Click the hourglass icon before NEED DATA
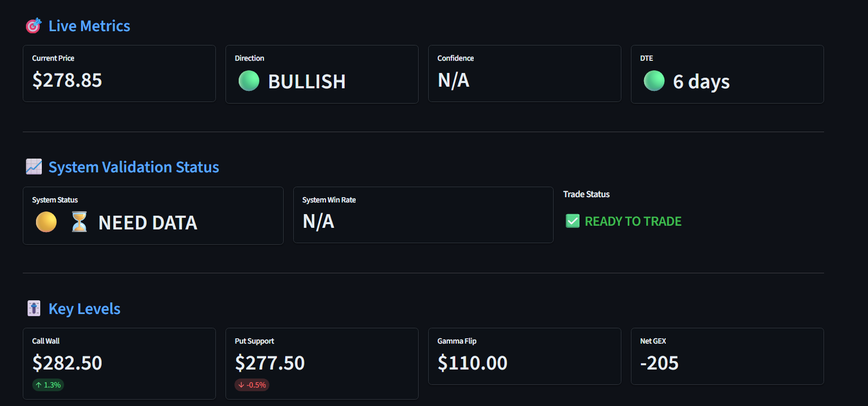Image resolution: width=868 pixels, height=406 pixels. [79, 222]
